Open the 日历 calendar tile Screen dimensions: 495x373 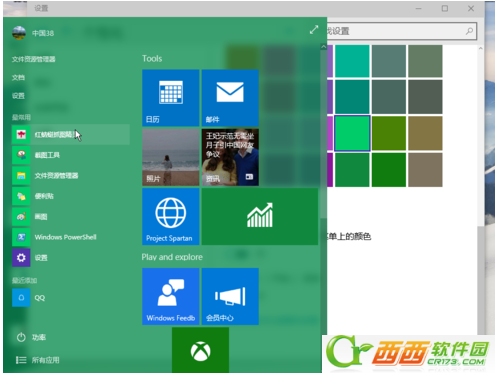pyautogui.click(x=171, y=98)
